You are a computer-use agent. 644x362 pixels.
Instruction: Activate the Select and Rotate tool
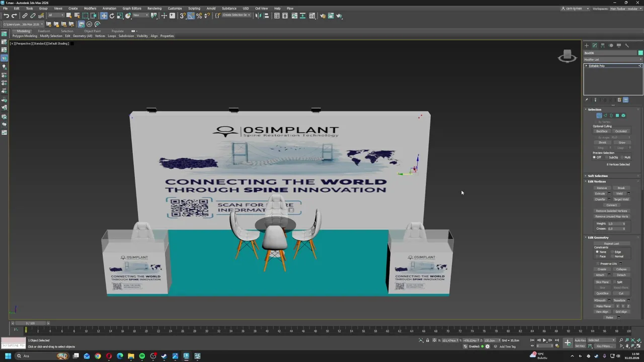coord(112,16)
